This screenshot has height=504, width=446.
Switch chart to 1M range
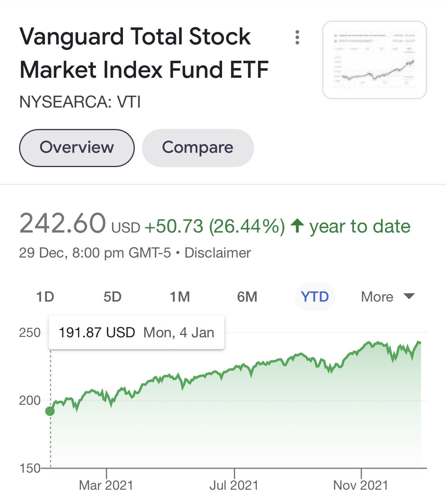point(180,297)
